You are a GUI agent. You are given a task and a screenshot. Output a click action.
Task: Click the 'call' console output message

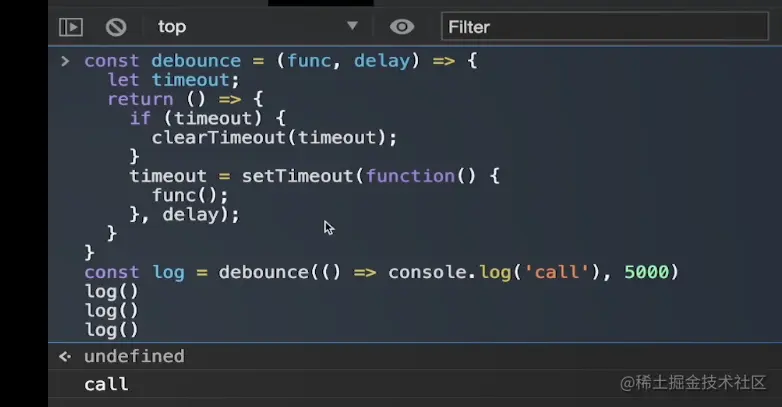(x=106, y=384)
